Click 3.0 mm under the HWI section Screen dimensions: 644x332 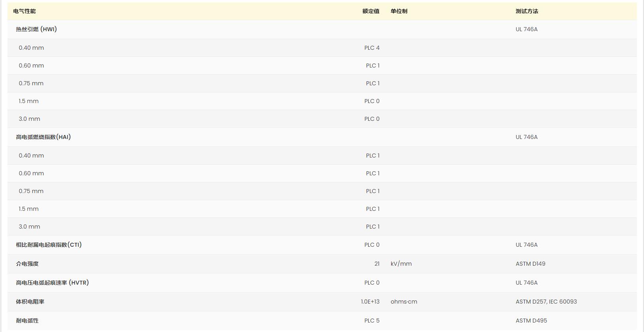pos(29,119)
